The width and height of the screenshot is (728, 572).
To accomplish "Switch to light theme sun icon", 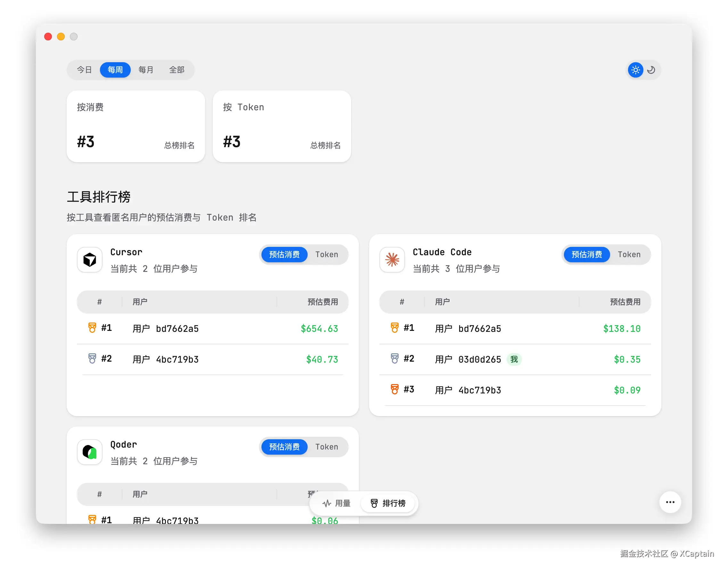I will 635,70.
